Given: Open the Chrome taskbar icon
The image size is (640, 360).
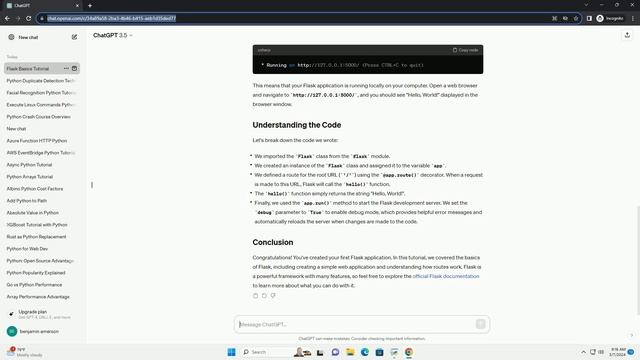Looking at the screenshot, I should (409, 352).
